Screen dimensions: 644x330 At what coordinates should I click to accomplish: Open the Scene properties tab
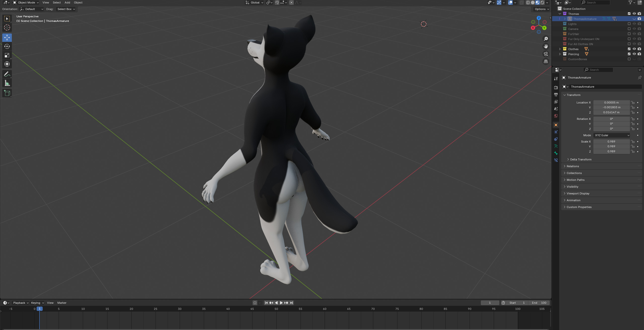tap(556, 109)
